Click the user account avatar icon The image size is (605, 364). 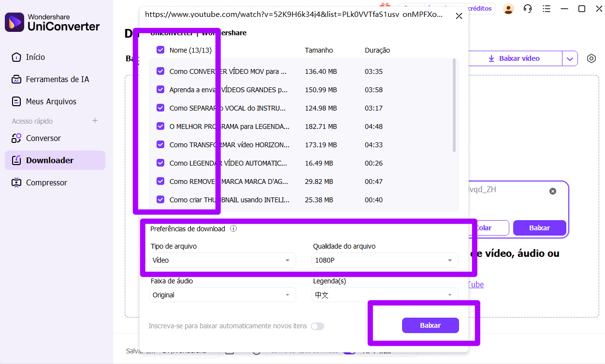508,9
